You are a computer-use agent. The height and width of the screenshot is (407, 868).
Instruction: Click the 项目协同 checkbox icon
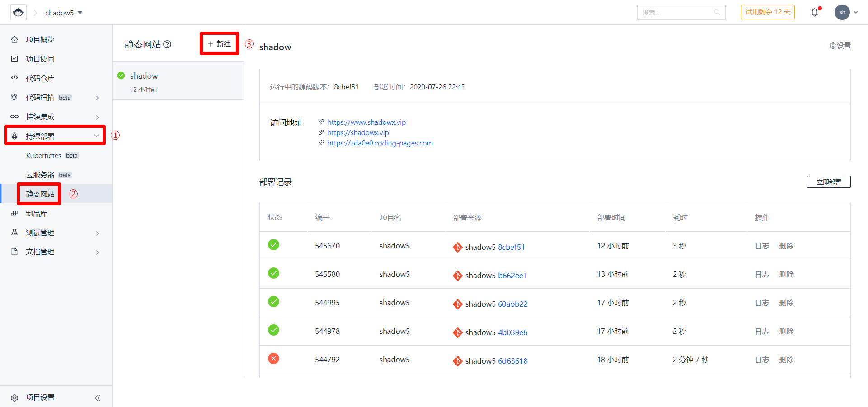coord(14,59)
